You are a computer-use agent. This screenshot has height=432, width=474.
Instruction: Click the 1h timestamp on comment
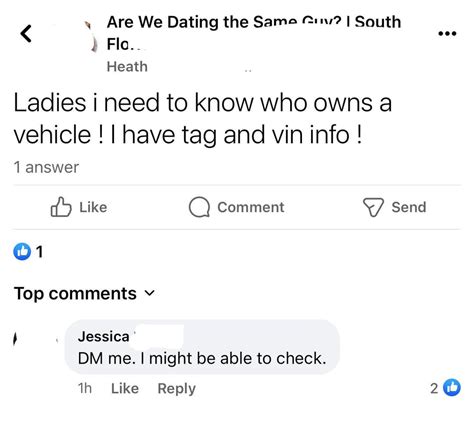85,388
